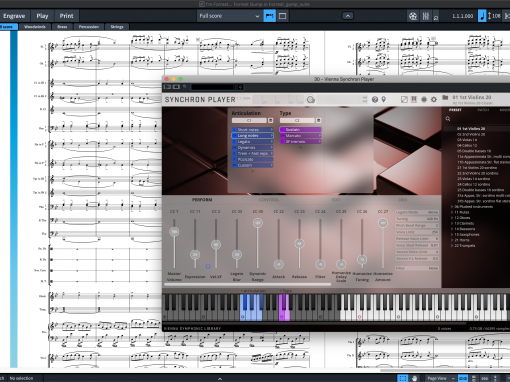This screenshot has width=510, height=382.
Task: Toggle the fixed tempo note icon
Action: click(482, 16)
